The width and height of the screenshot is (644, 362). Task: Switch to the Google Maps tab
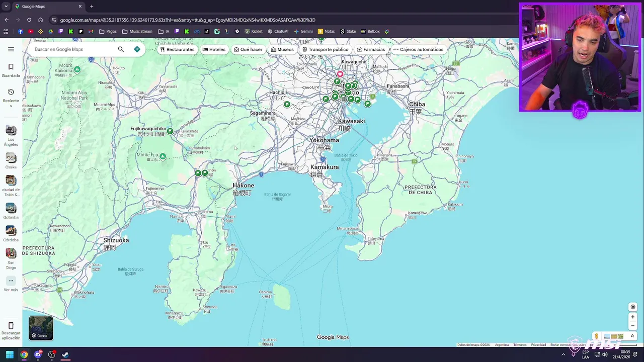click(x=48, y=7)
